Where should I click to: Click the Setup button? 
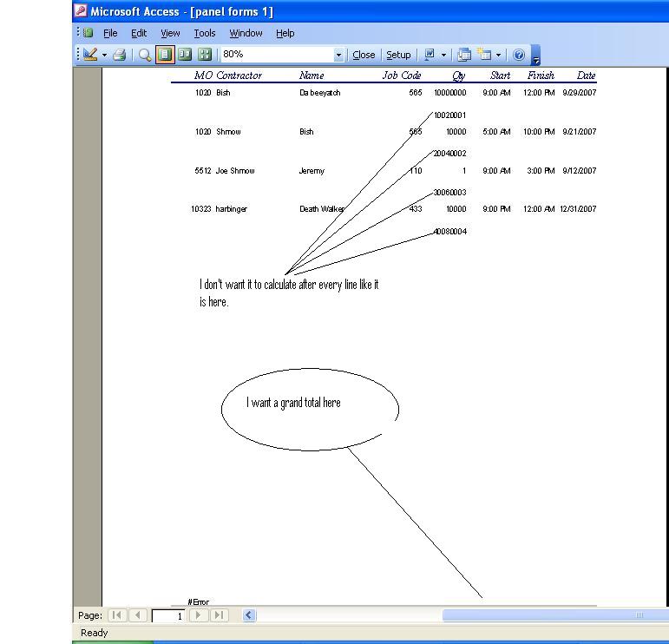click(398, 55)
